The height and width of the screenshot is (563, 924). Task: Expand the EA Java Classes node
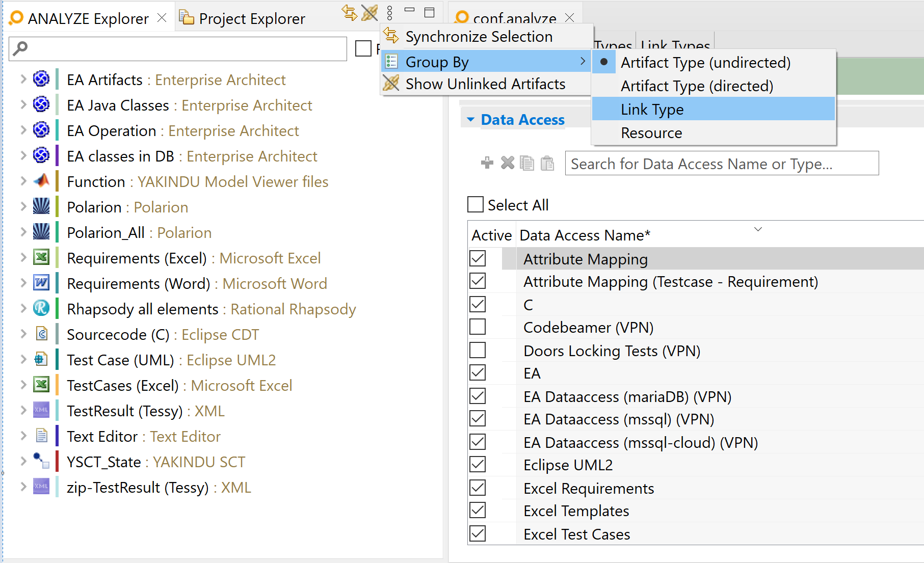click(23, 104)
